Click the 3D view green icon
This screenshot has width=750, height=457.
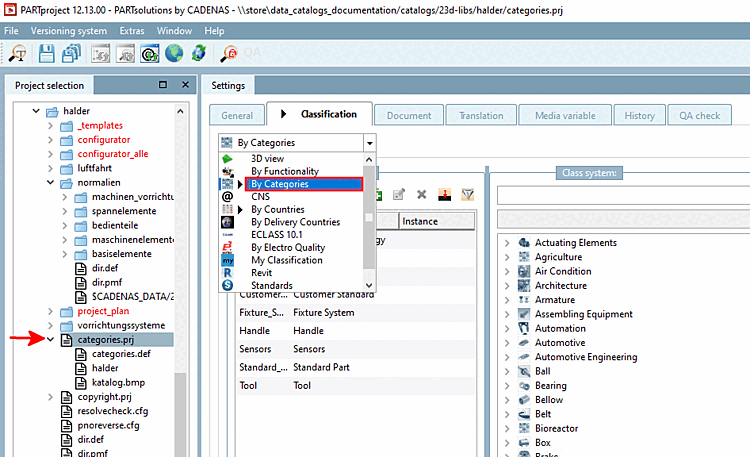(x=227, y=158)
